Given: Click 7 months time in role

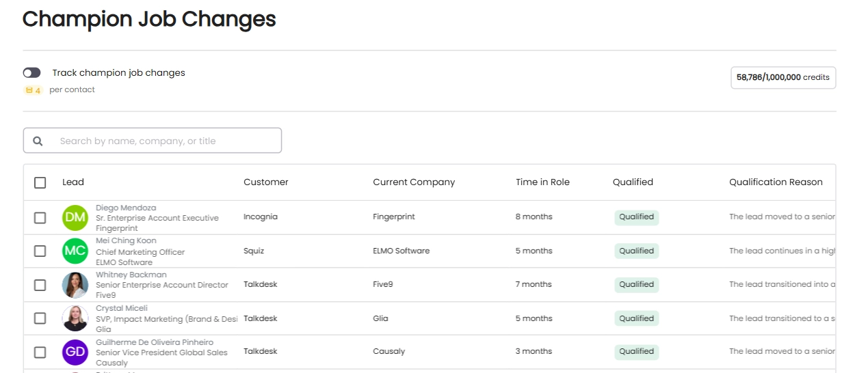Looking at the screenshot, I should (534, 284).
